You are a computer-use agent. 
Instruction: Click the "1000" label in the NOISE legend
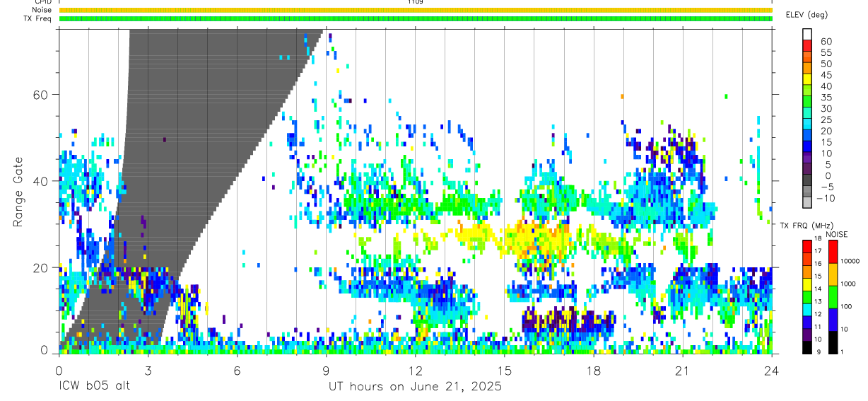click(x=849, y=284)
